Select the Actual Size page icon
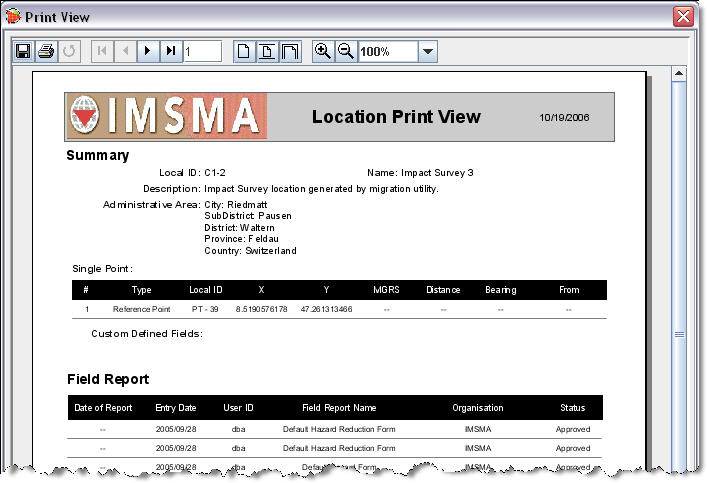The width and height of the screenshot is (707, 483). coord(244,51)
